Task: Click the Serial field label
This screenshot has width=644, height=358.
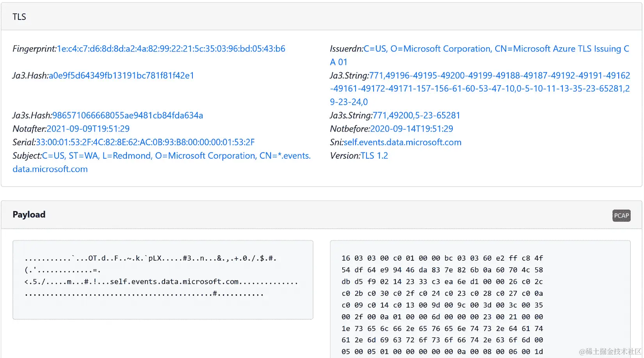Action: coord(24,142)
